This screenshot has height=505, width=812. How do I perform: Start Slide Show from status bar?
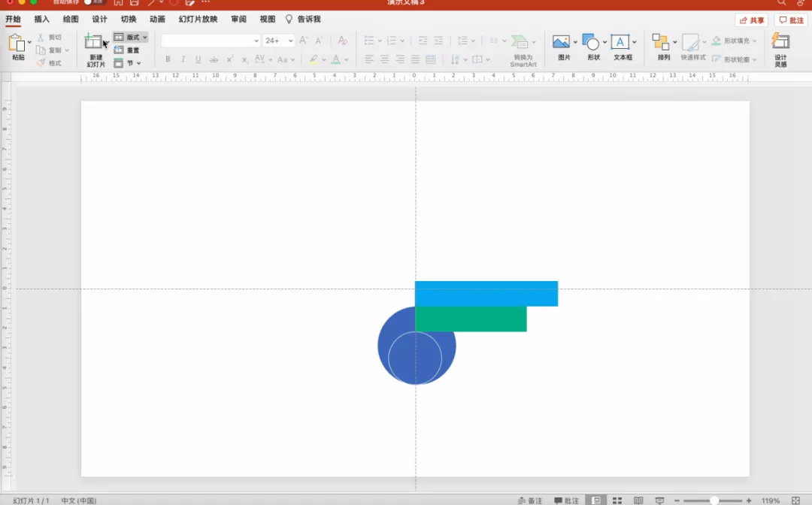pos(659,500)
